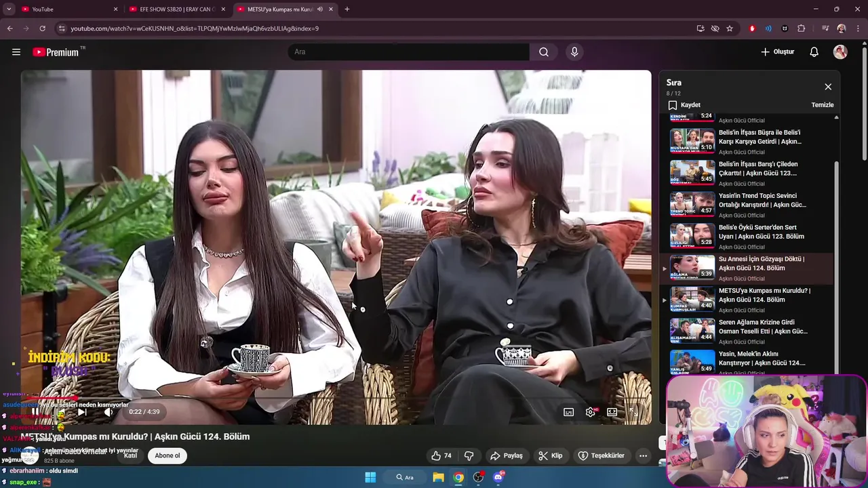Play 'Seren Ağlama Krizine Girdi' video
This screenshot has width=868, height=488.
746,332
